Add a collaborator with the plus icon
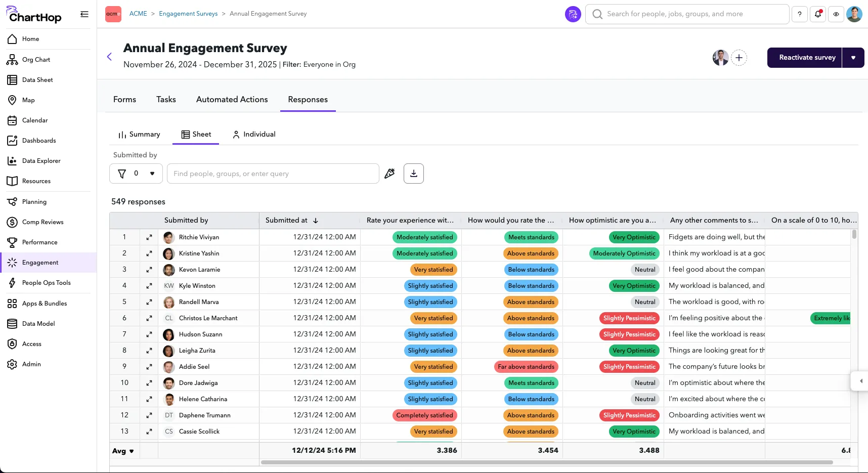This screenshot has width=868, height=473. [x=739, y=58]
